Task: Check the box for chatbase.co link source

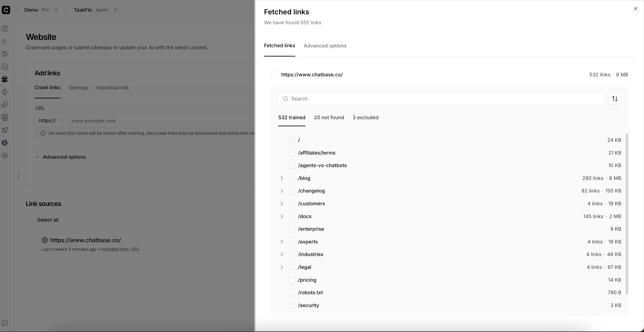Action: coord(34,240)
